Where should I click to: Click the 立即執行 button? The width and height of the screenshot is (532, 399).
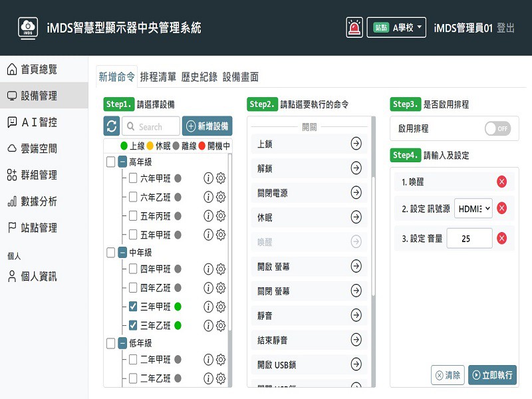pos(492,375)
